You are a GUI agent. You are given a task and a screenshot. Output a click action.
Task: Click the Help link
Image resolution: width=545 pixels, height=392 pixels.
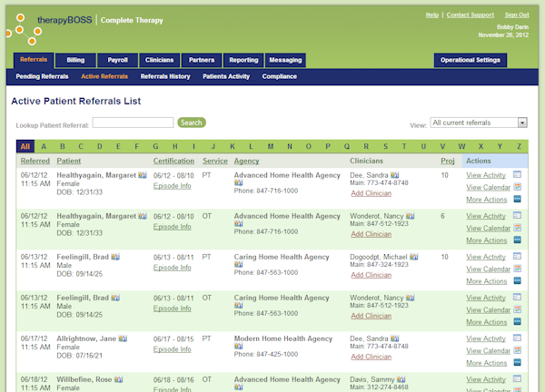coord(432,15)
